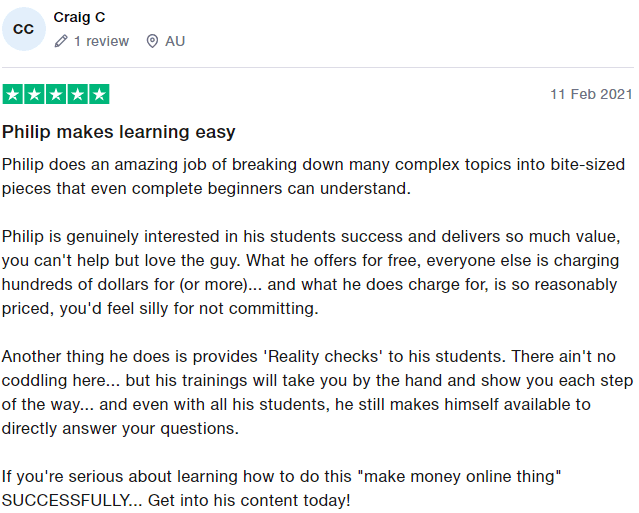Click the paragraph starting 'Philip is genuinely interested'
This screenshot has width=639, height=513.
point(311,272)
